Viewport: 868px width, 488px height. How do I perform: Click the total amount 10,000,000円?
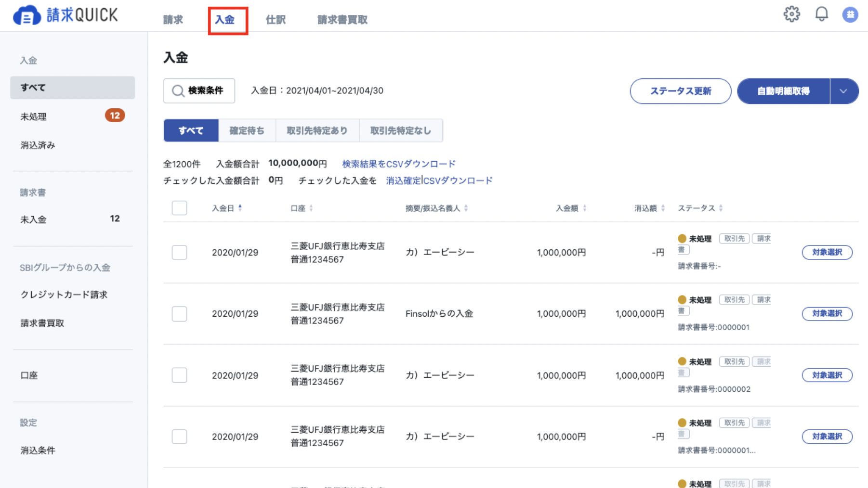(x=297, y=164)
